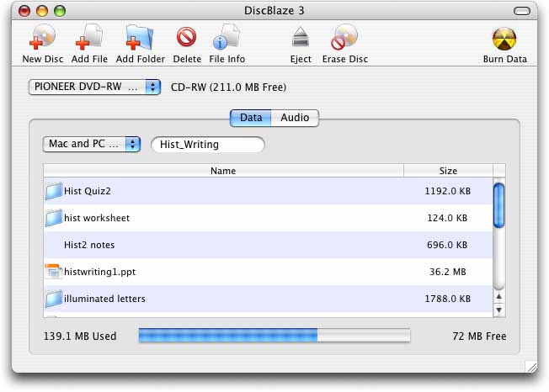Image resolution: width=549 pixels, height=392 pixels.
Task: Open File Info from the toolbar
Action: [227, 37]
